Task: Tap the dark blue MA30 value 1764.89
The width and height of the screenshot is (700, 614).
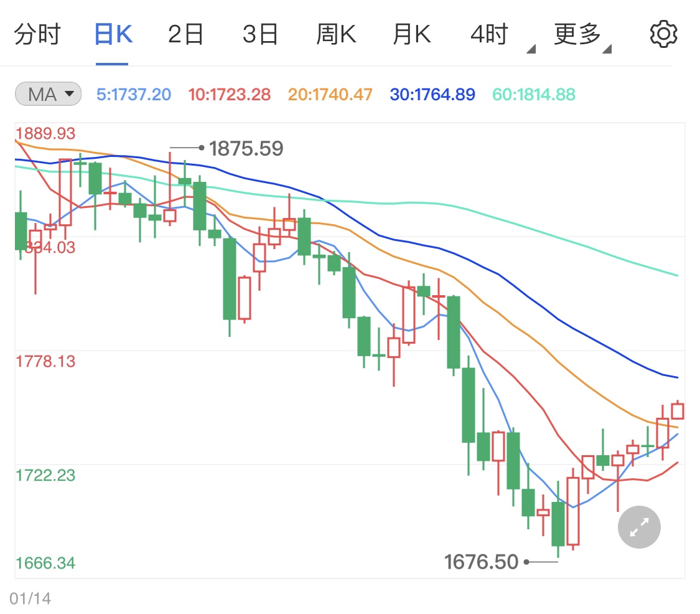Action: point(432,93)
